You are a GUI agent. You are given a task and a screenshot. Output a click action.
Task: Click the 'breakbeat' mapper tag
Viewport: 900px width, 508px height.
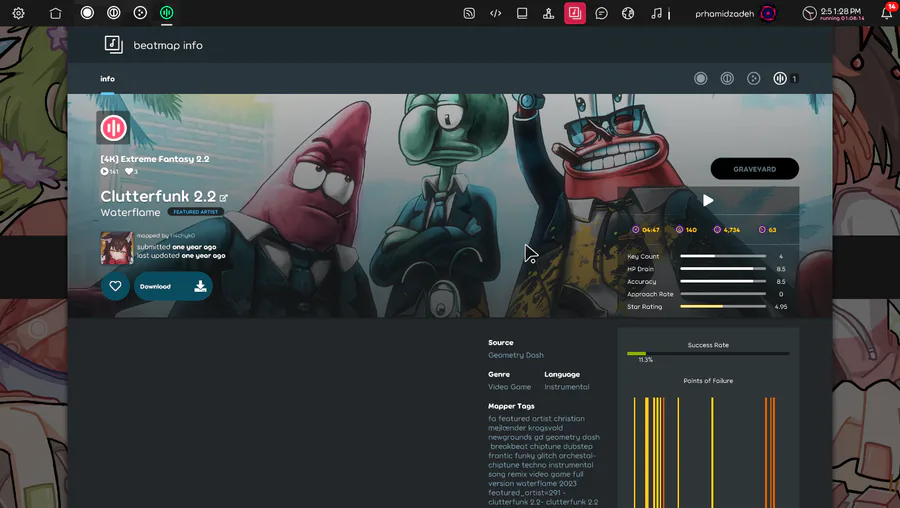(x=508, y=446)
